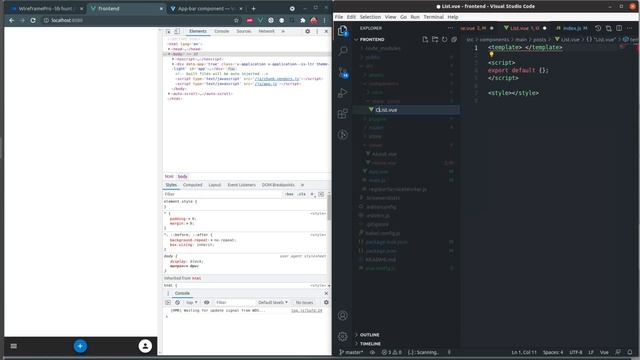Clear the console with the clear icon
This screenshot has height=360, width=640.
(177, 302)
